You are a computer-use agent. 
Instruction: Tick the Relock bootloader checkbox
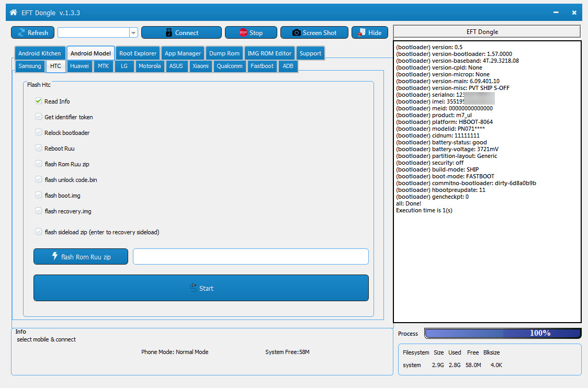[38, 132]
